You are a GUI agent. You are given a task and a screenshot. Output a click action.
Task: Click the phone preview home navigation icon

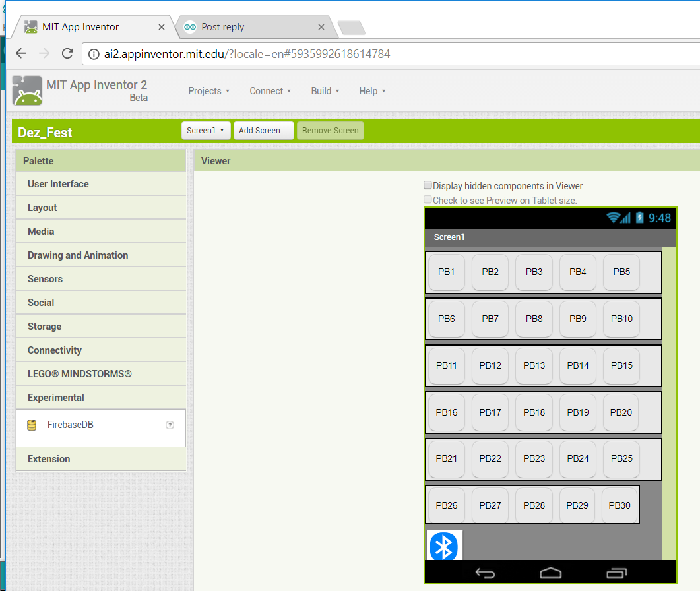pyautogui.click(x=550, y=573)
